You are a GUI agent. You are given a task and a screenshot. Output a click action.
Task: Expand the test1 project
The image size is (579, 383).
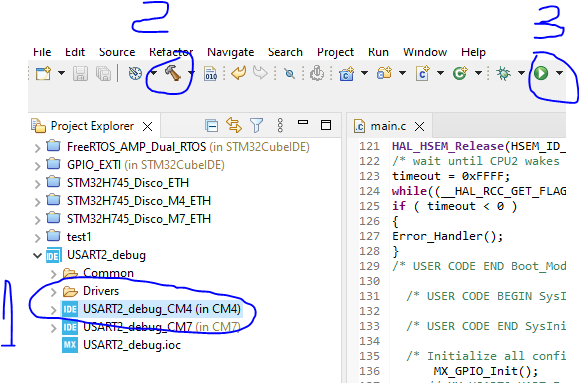(37, 238)
